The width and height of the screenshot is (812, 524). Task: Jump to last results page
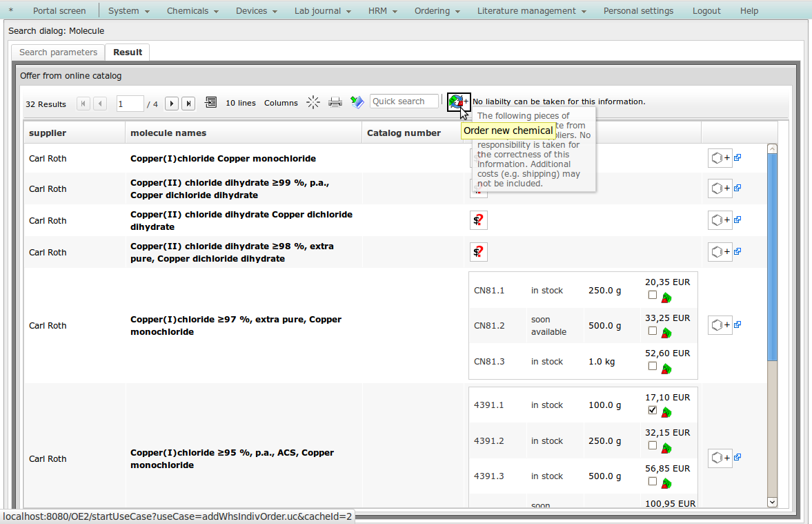click(188, 104)
